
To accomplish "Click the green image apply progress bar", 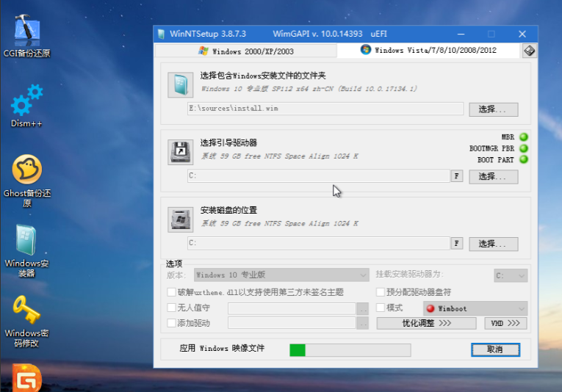I will pos(350,350).
